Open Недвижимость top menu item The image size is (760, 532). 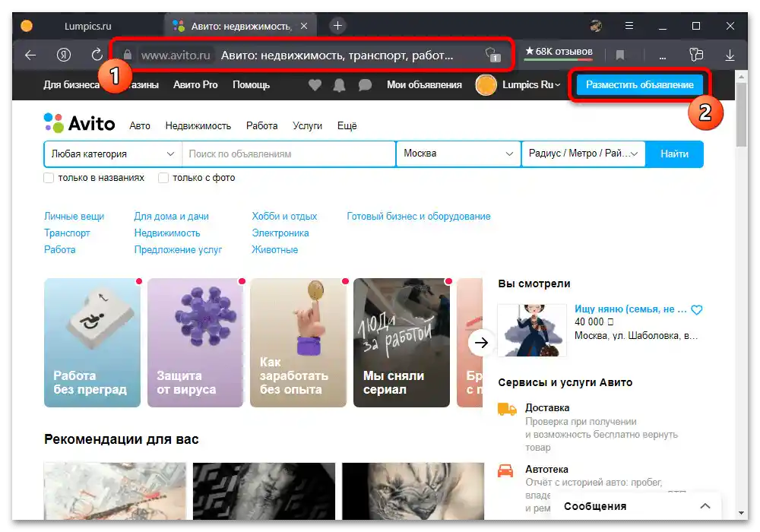click(198, 126)
